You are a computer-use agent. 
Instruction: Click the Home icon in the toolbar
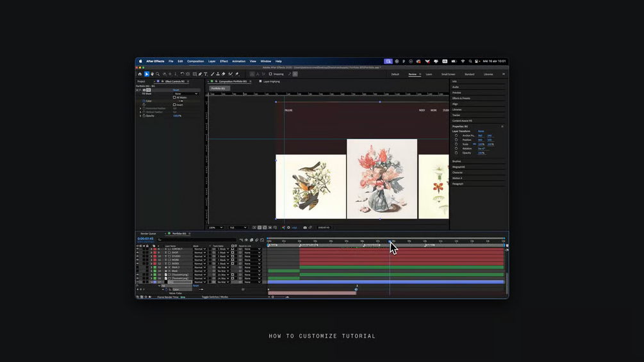[x=140, y=74]
